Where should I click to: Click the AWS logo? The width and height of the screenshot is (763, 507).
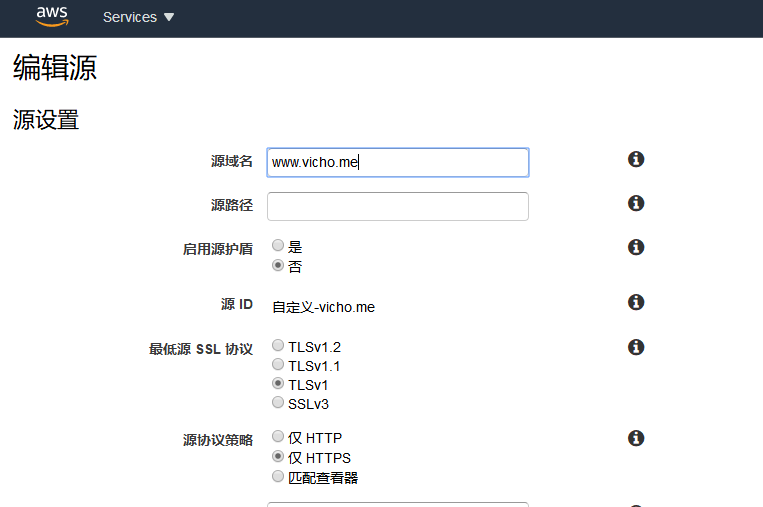pyautogui.click(x=52, y=16)
